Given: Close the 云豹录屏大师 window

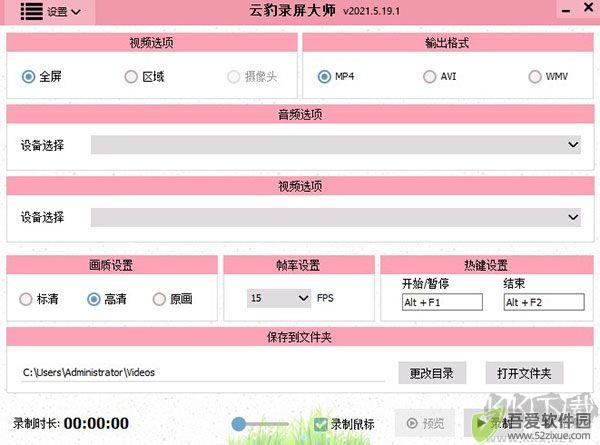Looking at the screenshot, I should (x=589, y=7).
